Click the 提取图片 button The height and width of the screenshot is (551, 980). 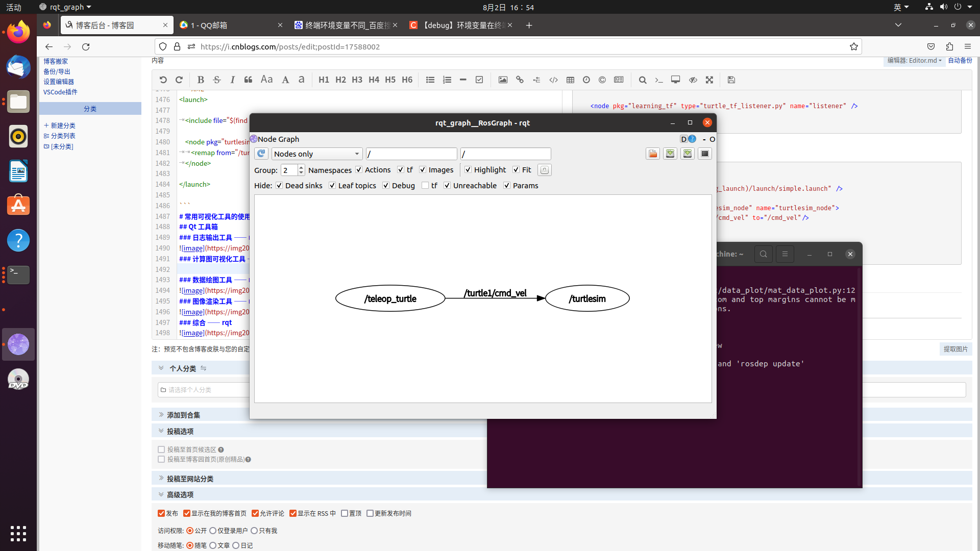955,349
